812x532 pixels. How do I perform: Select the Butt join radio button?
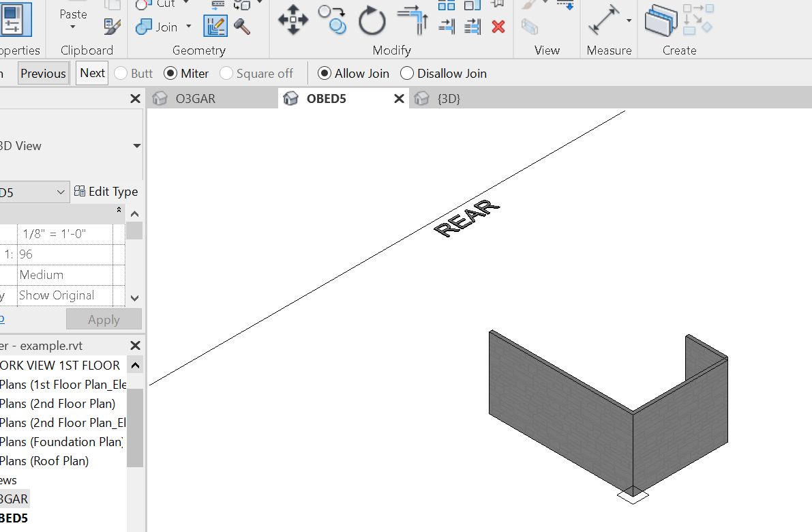(121, 73)
